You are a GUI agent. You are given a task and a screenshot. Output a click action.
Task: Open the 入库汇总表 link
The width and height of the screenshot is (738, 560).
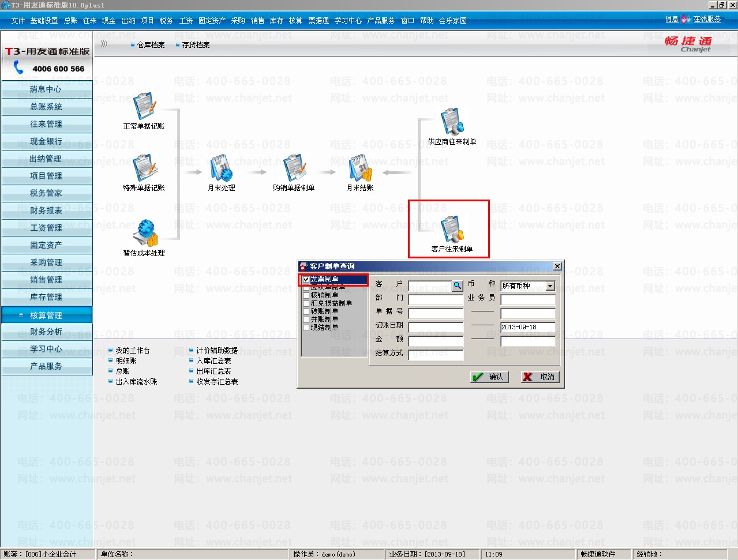213,361
